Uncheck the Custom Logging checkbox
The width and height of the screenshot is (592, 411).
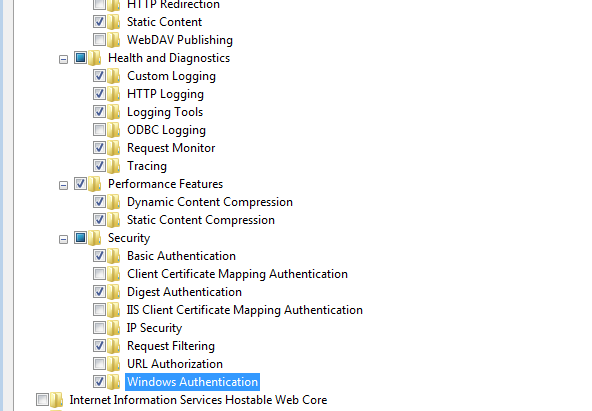[x=99, y=75]
